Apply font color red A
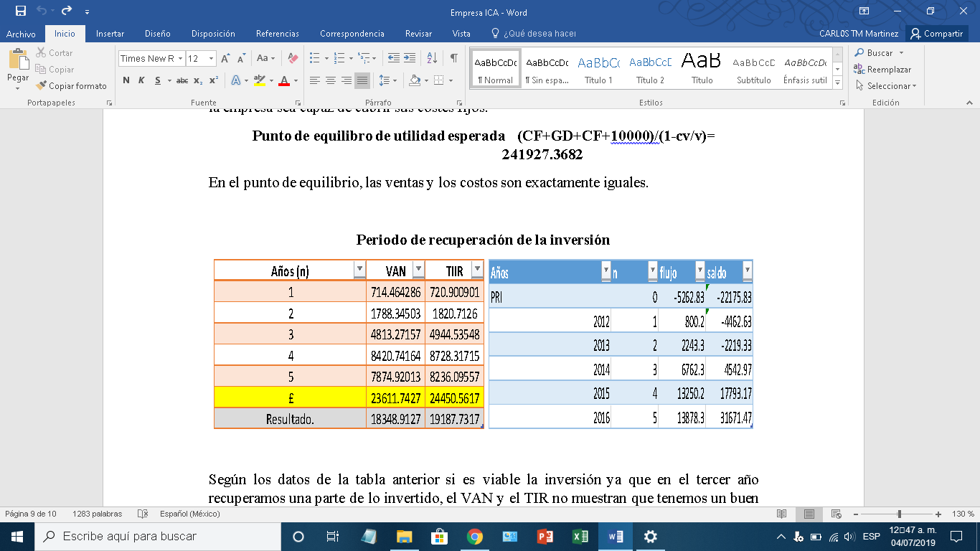The height and width of the screenshot is (551, 980). (x=284, y=80)
